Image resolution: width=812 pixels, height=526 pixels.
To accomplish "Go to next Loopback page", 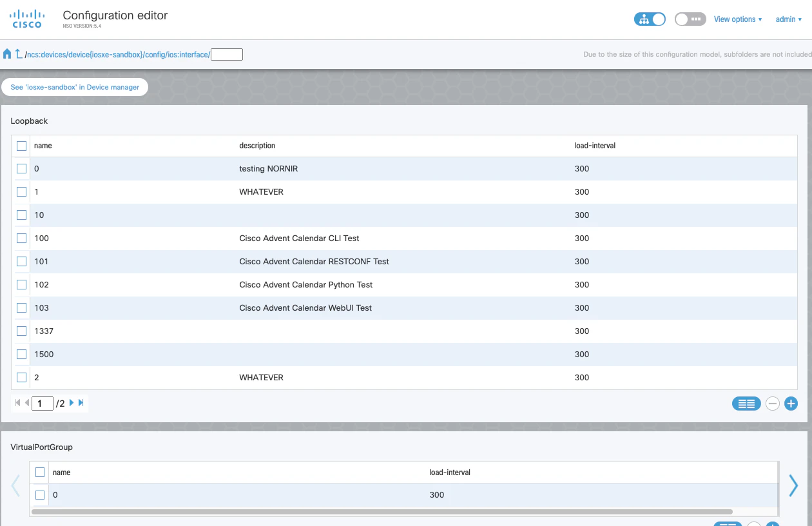I will click(x=72, y=403).
